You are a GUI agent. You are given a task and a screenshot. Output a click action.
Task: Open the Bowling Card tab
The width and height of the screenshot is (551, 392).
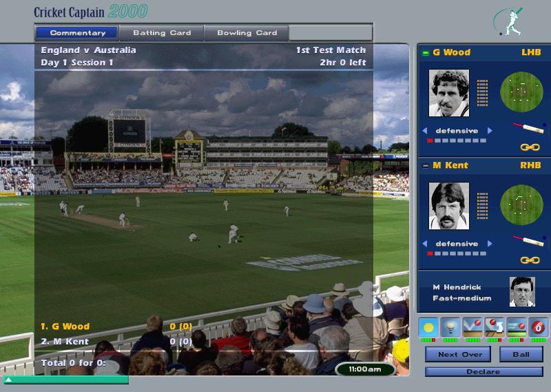pyautogui.click(x=247, y=33)
